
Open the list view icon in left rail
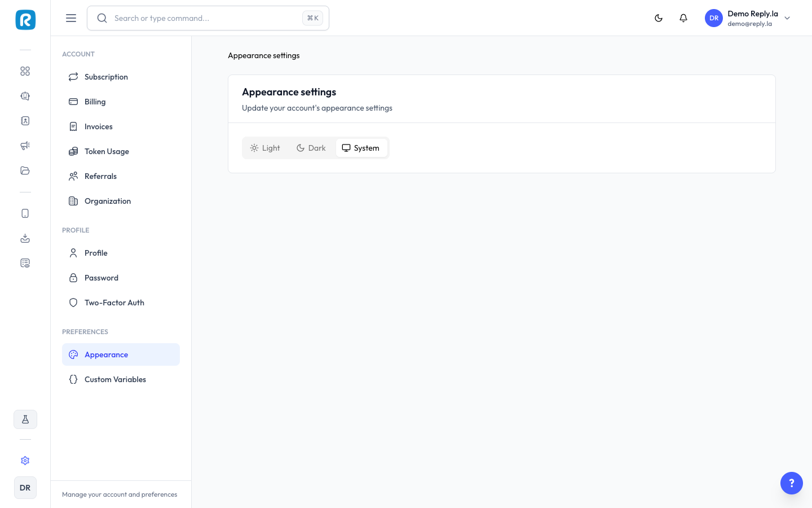25,263
